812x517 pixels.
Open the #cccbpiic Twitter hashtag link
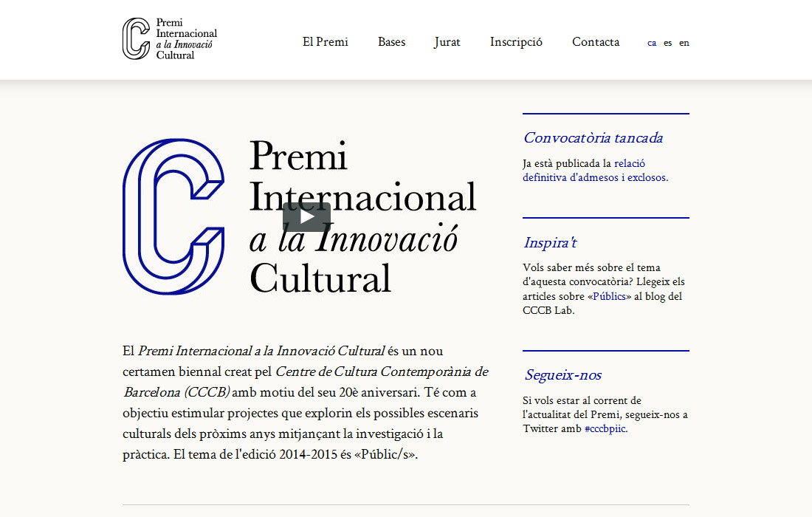pos(605,429)
